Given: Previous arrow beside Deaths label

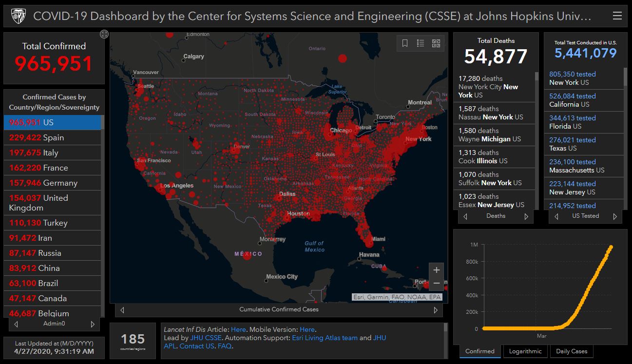Looking at the screenshot, I should (x=465, y=216).
